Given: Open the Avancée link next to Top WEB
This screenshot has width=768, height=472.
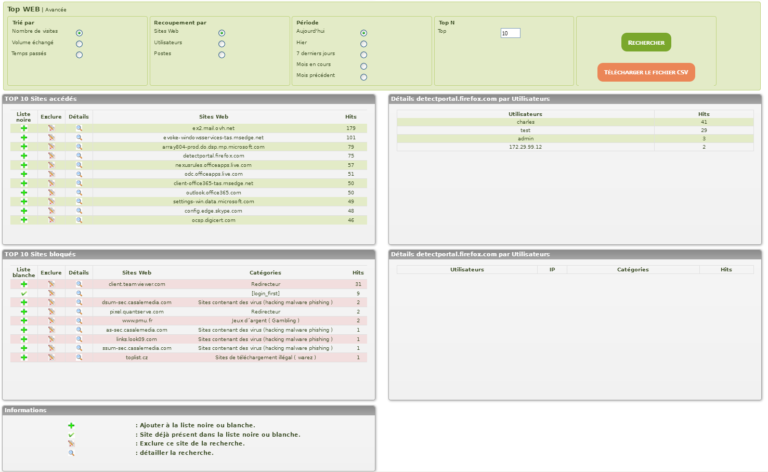Looking at the screenshot, I should click(x=56, y=9).
